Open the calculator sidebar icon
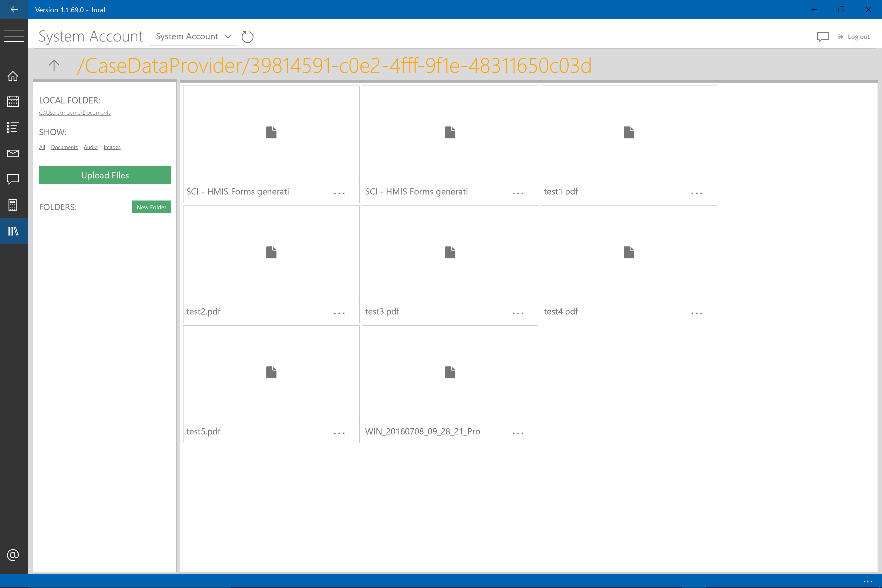The image size is (882, 588). 13,205
